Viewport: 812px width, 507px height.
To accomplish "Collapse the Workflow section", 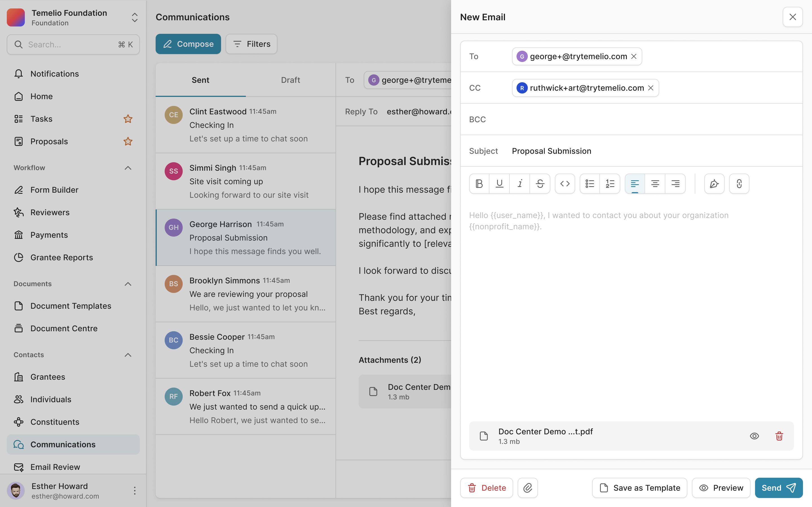I will (128, 168).
